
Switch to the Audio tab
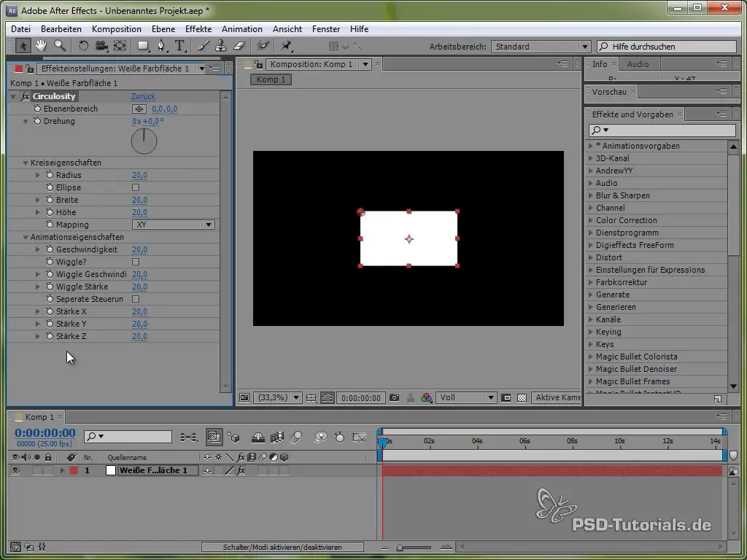coord(638,64)
